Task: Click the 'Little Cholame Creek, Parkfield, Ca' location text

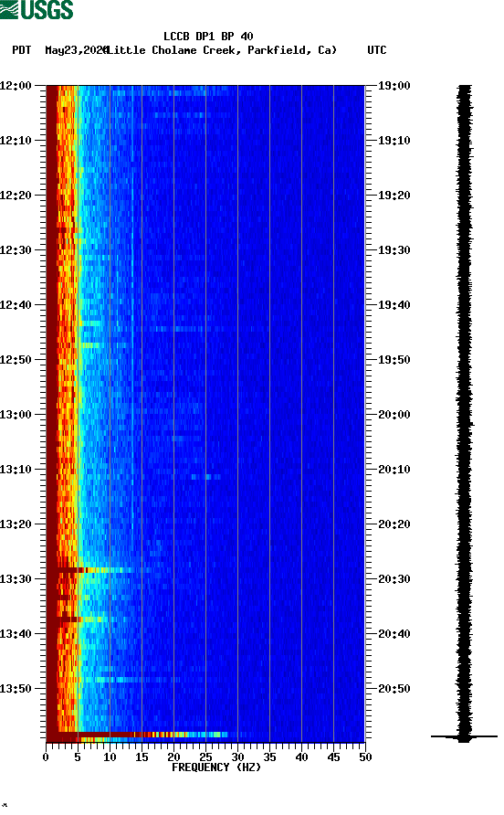Action: 221,50
